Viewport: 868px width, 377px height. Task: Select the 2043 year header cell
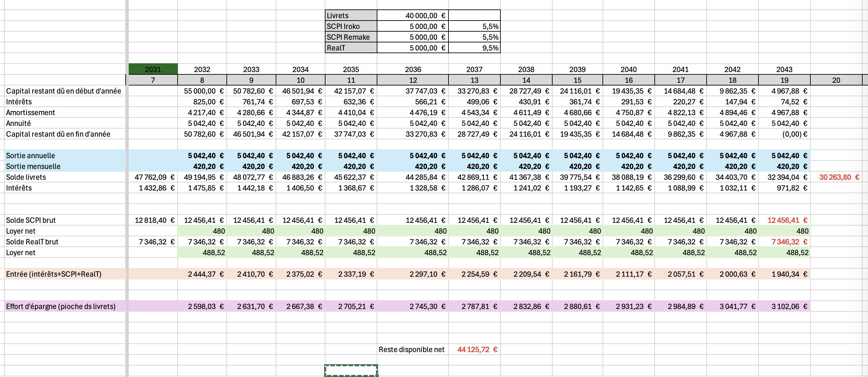[784, 69]
